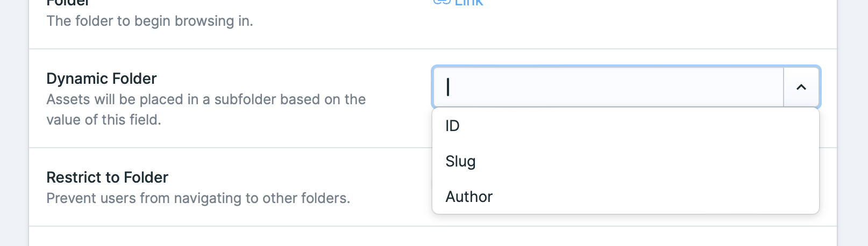
Task: Click the Dynamic Folder heading label
Action: (102, 78)
